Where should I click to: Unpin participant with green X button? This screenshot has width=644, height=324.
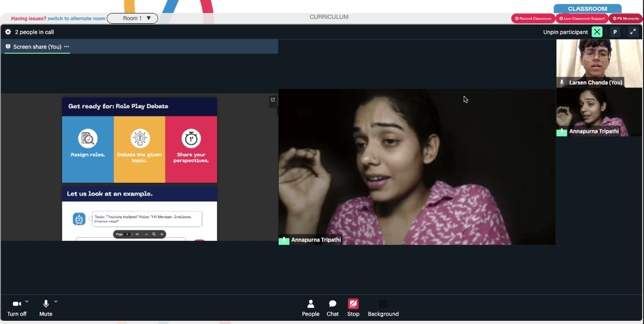597,32
